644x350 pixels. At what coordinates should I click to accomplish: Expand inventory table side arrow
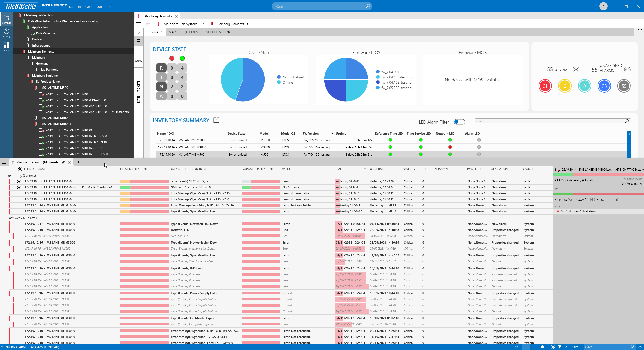(x=629, y=134)
